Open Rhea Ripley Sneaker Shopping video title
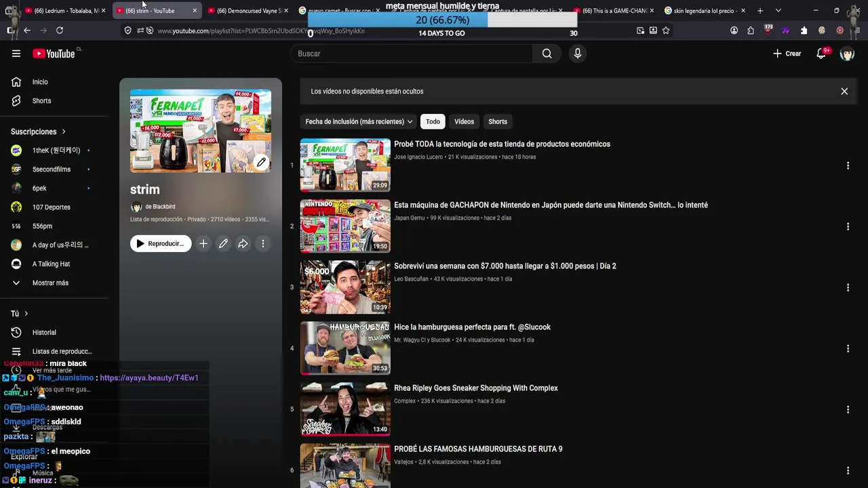The width and height of the screenshot is (868, 488). point(476,388)
